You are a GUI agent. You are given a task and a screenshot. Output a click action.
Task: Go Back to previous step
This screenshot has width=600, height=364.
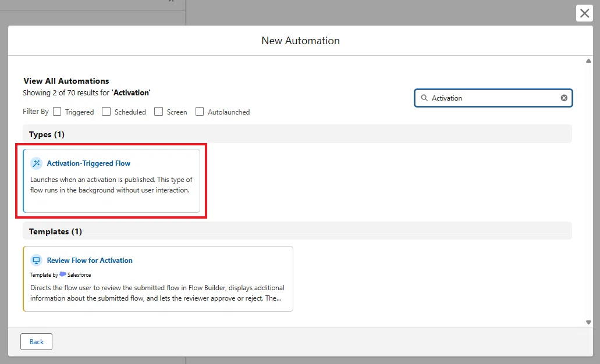tap(36, 342)
